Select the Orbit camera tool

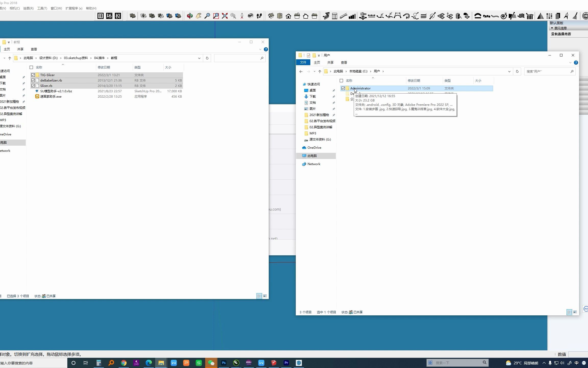tap(190, 16)
